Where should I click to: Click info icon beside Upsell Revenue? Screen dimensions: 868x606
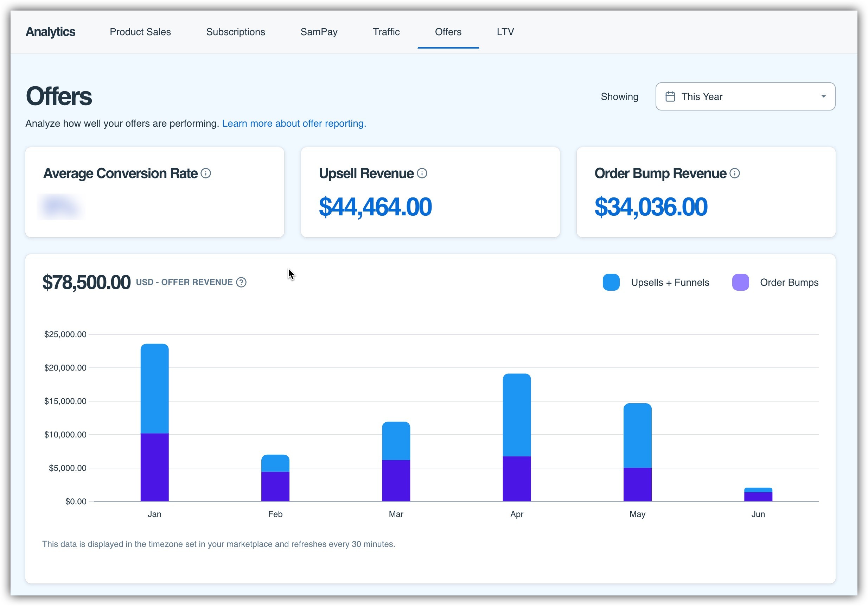[422, 173]
